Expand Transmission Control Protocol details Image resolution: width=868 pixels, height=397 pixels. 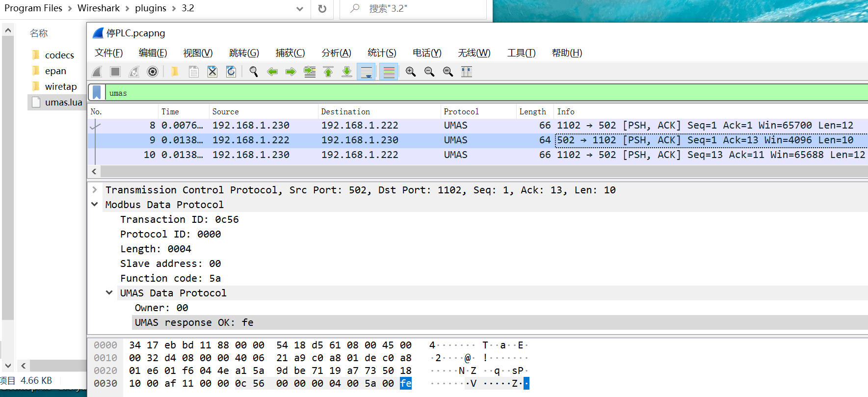click(x=95, y=190)
